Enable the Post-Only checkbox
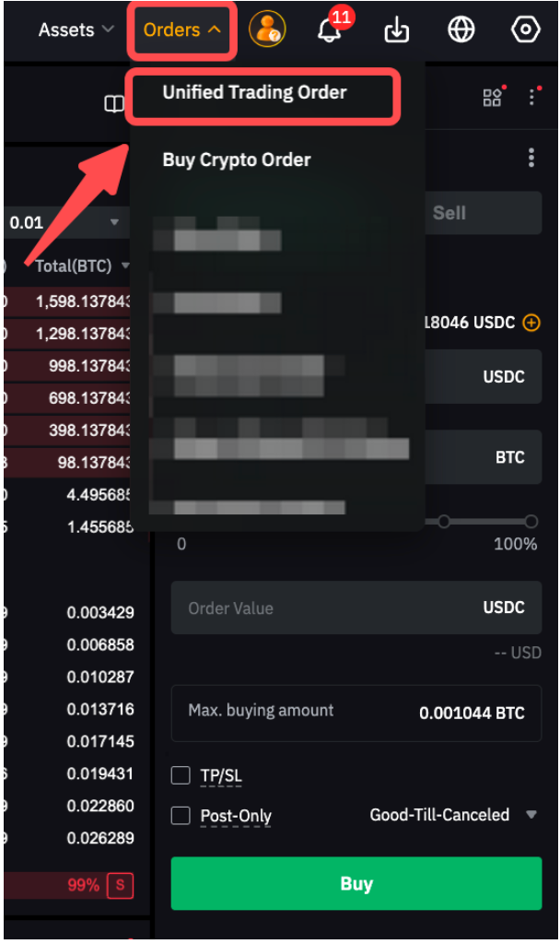Viewport: 560px width, 944px height. [181, 816]
